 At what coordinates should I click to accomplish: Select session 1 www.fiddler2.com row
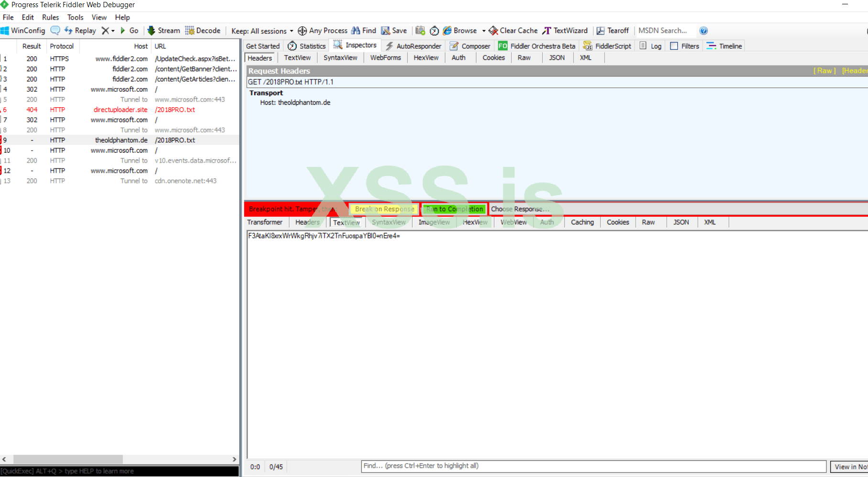pyautogui.click(x=119, y=59)
